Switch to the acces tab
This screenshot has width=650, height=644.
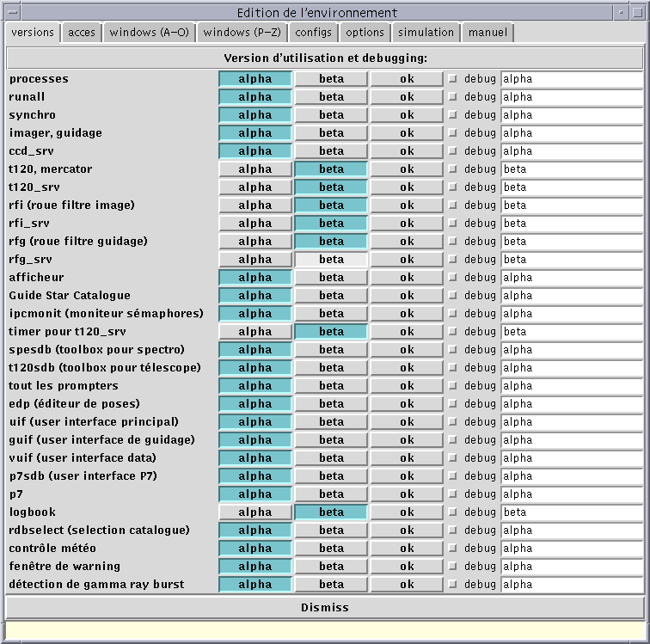click(x=82, y=33)
